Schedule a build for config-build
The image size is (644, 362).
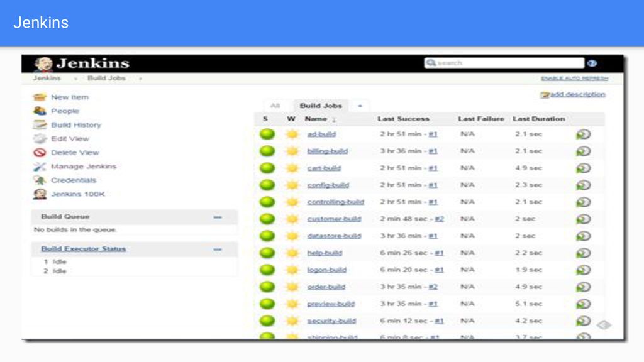coord(583,185)
